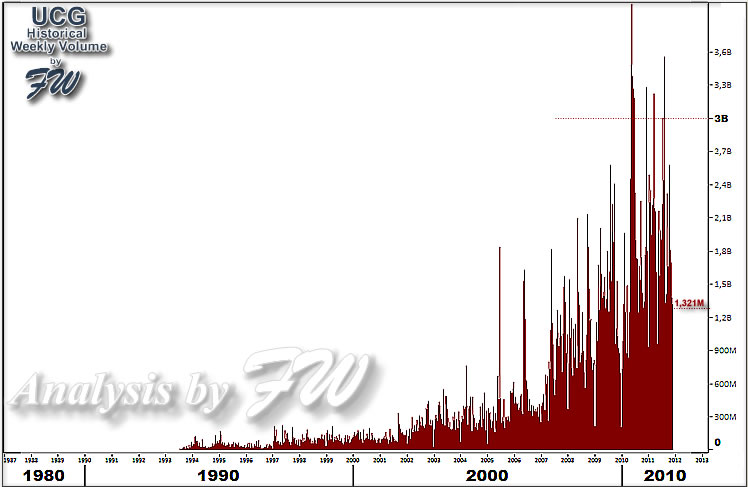Viewport: 748px width, 487px height.
Task: Click the small 2002 year tick label
Action: click(406, 460)
